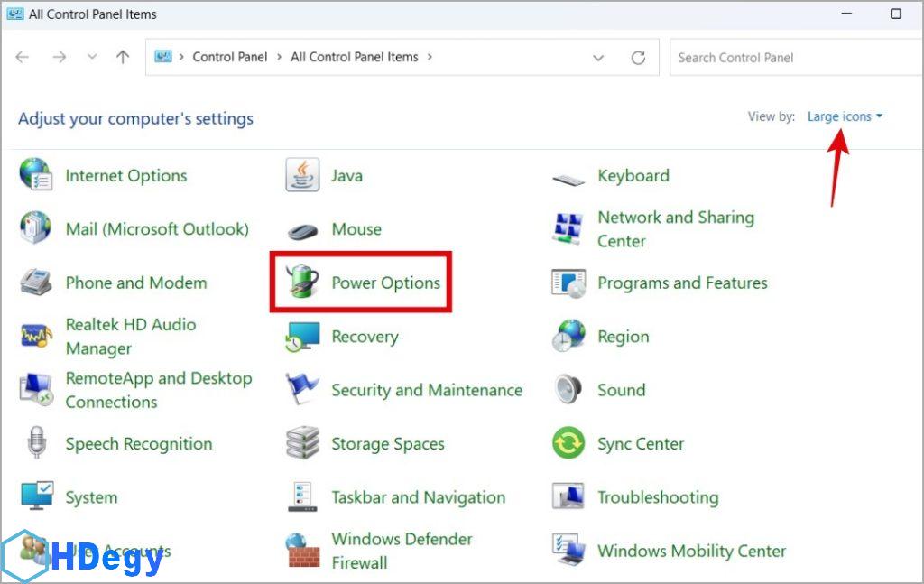This screenshot has width=924, height=584.
Task: Click the refresh button beside address bar
Action: [x=638, y=58]
